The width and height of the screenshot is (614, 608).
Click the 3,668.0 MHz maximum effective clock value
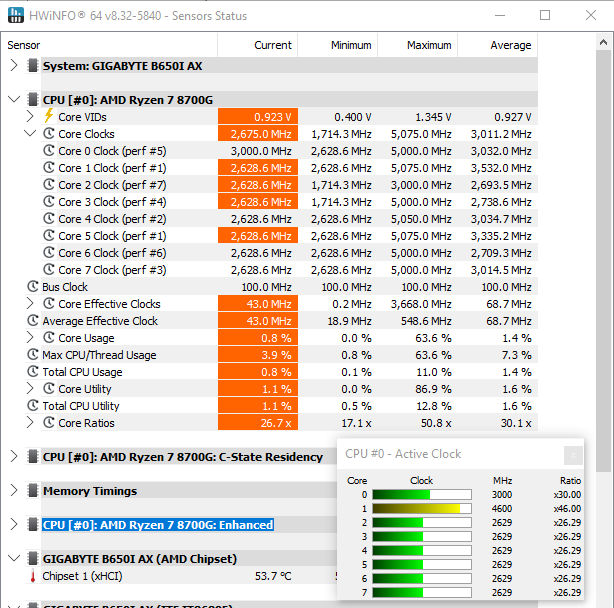(x=421, y=304)
